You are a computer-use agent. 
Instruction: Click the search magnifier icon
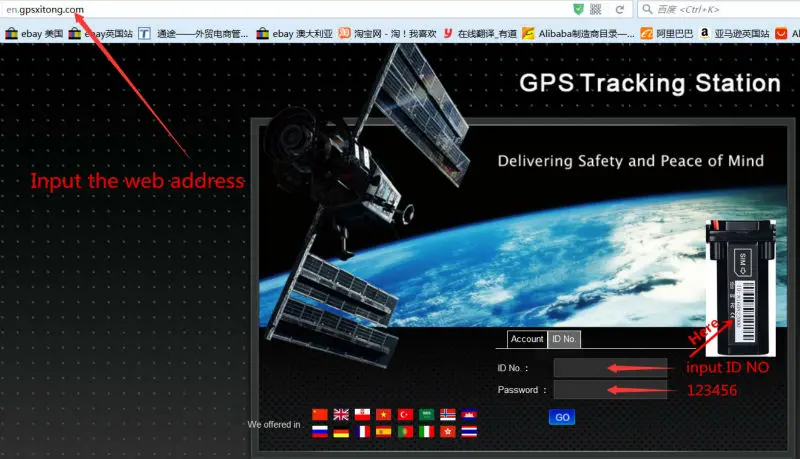click(x=647, y=9)
